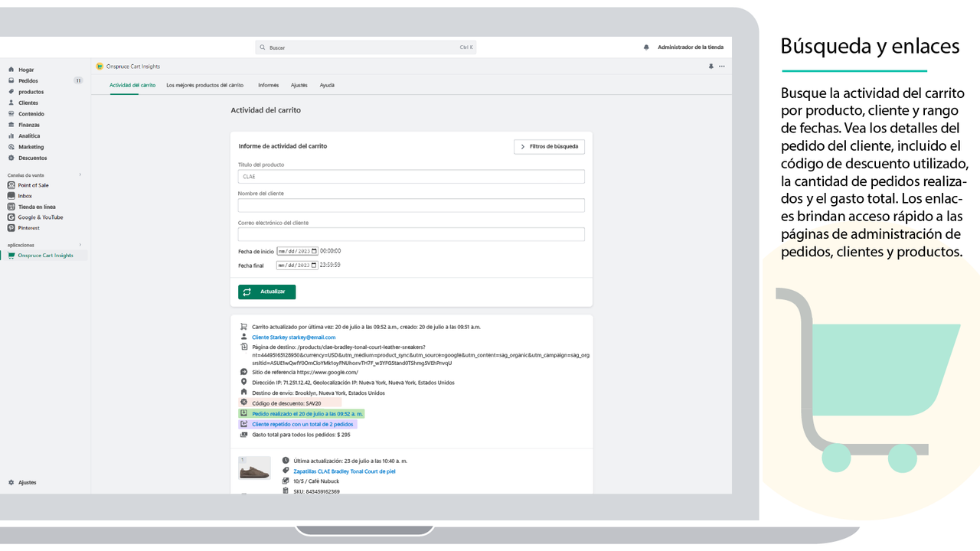Viewport: 980px width, 551px height.
Task: Open Fecha final calendar picker icon
Action: (x=314, y=266)
